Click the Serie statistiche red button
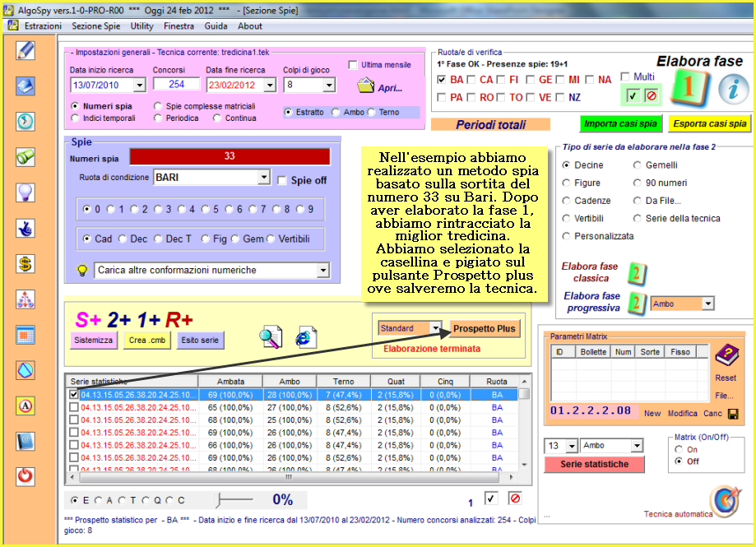Viewport: 756px width, 547px height. pos(594,464)
